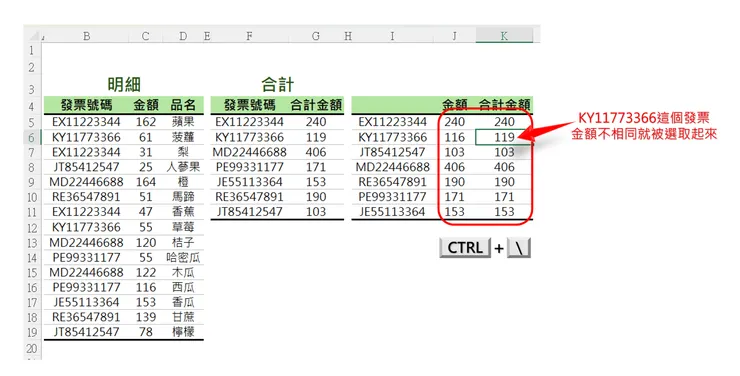Select the 草莓 cell
The image size is (740, 376).
(183, 227)
